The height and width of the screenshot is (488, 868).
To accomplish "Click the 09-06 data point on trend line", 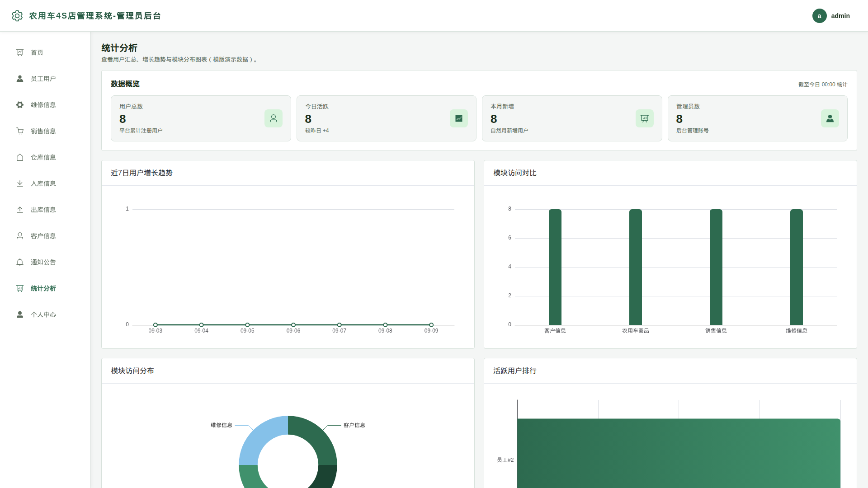I will coord(293,325).
